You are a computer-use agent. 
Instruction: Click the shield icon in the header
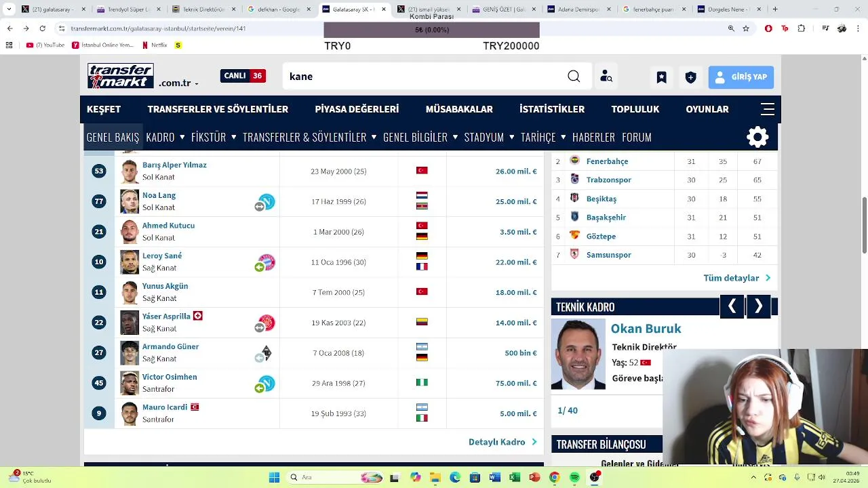(x=690, y=77)
